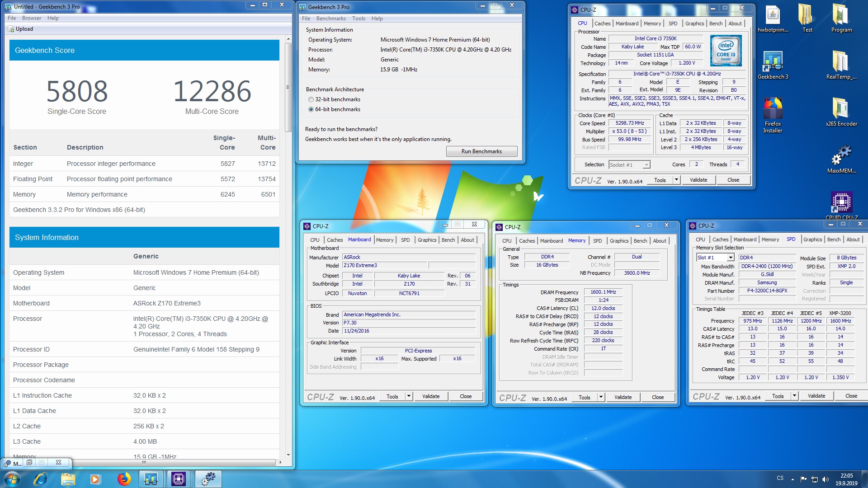
Task: Open Tools dropdown arrow in SPD window
Action: coord(794,396)
